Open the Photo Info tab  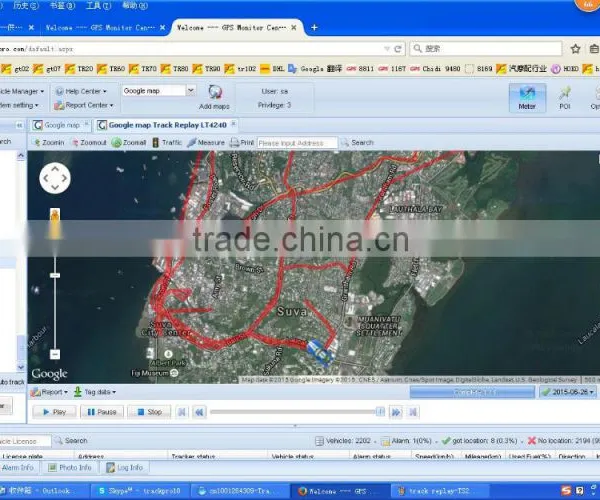[x=70, y=467]
